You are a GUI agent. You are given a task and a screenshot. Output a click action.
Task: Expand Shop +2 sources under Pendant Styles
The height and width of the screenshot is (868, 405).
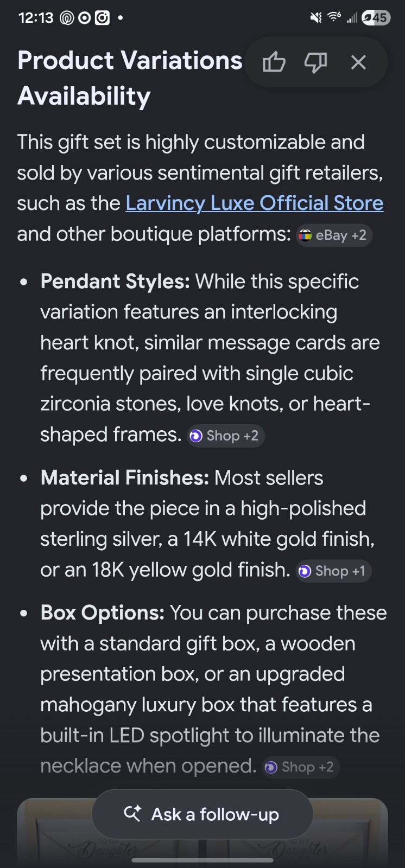click(x=225, y=436)
